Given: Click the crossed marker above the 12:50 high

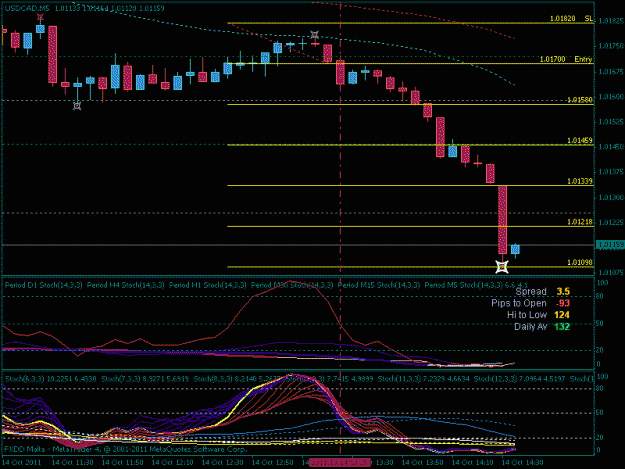Looking at the screenshot, I should pyautogui.click(x=314, y=35).
